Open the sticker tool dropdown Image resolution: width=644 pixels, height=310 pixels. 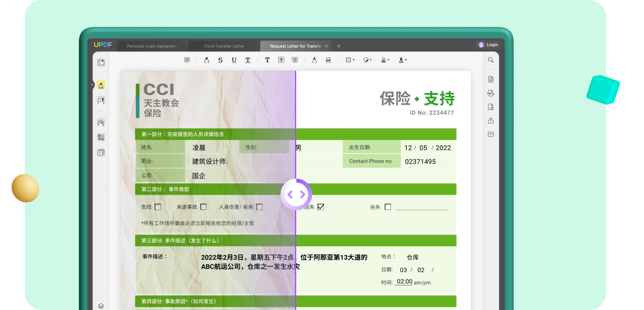(x=367, y=60)
